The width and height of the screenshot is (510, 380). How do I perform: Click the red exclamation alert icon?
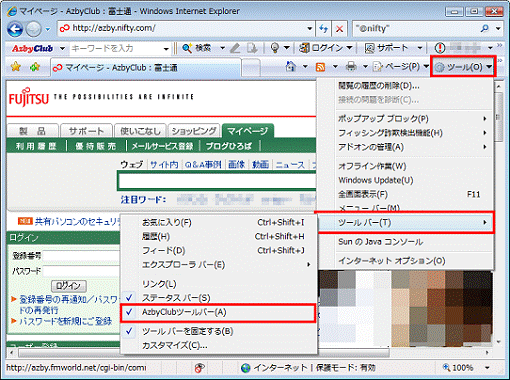pos(440,48)
